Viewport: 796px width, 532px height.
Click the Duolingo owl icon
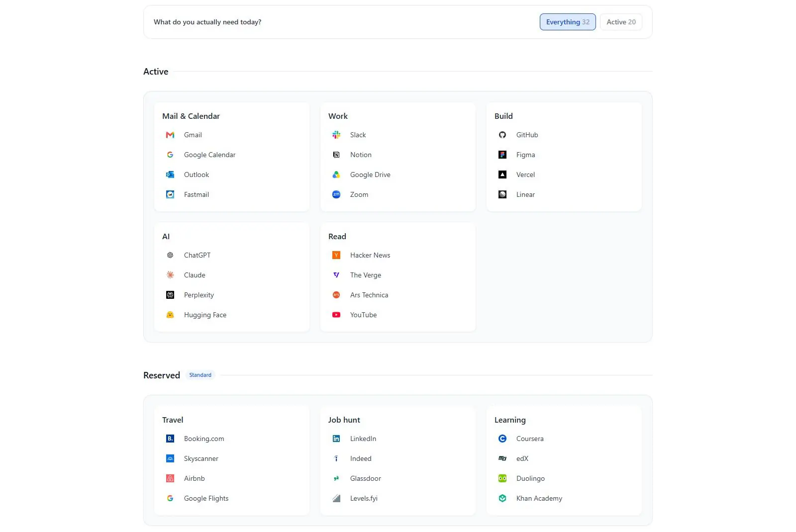pyautogui.click(x=502, y=478)
